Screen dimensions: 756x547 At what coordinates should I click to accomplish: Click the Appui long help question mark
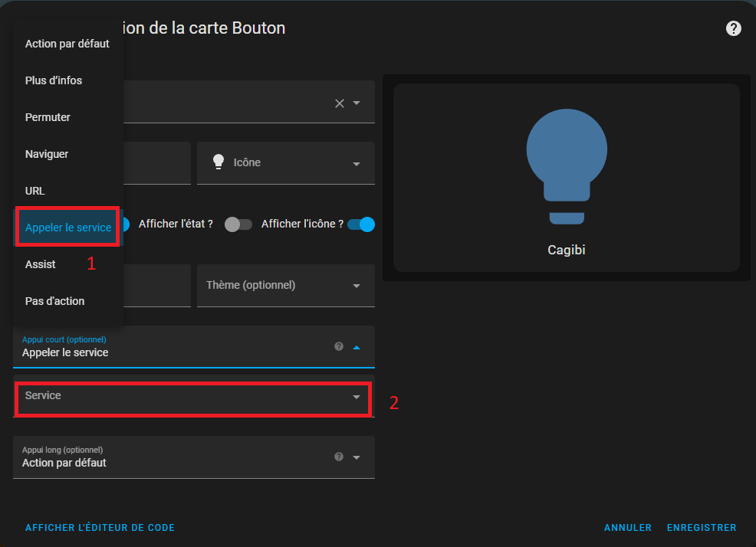pyautogui.click(x=339, y=457)
